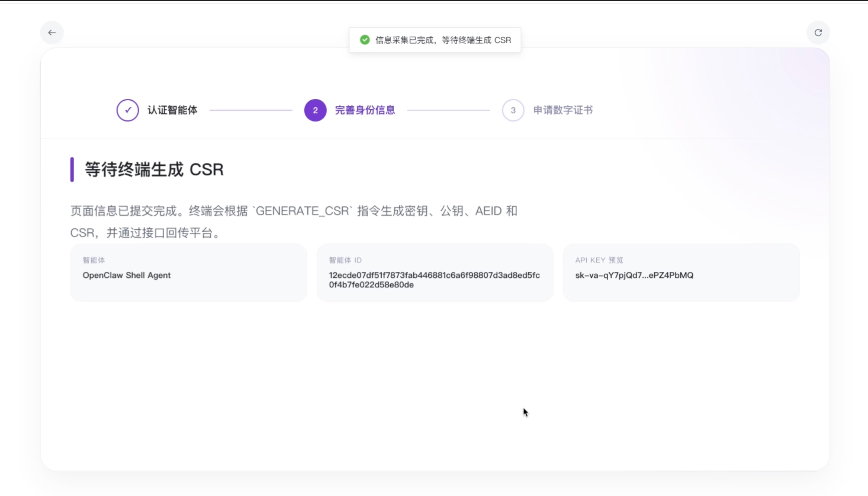Click the API KEY 预览 label
Screen dimensions: 868x496
[x=599, y=260]
